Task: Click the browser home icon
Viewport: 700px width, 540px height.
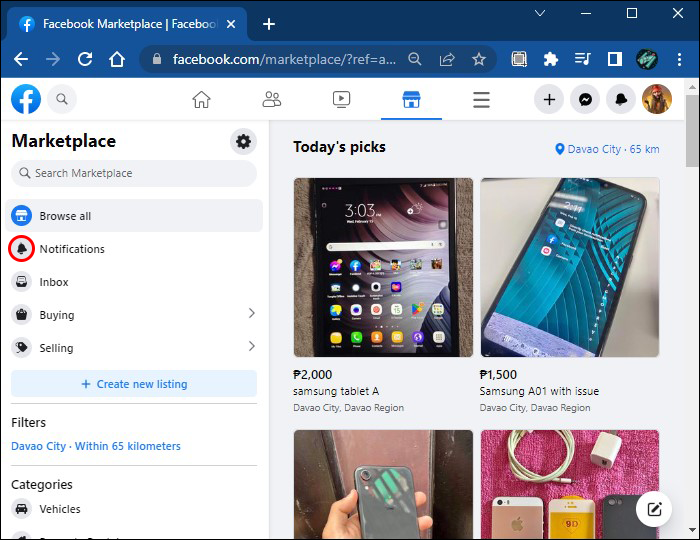Action: tap(117, 59)
